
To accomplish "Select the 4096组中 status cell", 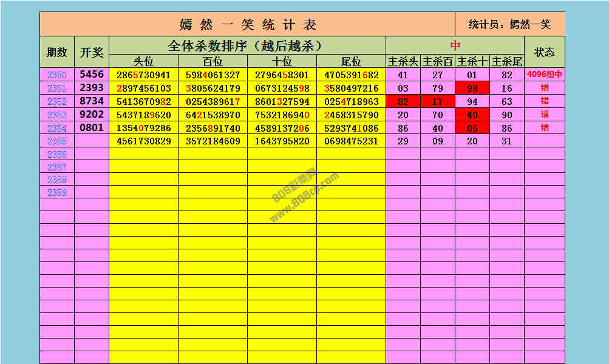I will pyautogui.click(x=545, y=75).
